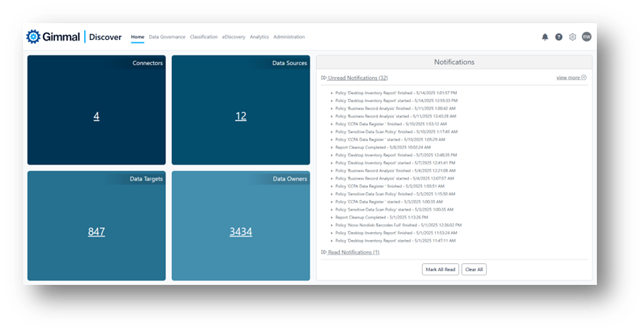
Task: Open the settings gear icon
Action: 572,37
